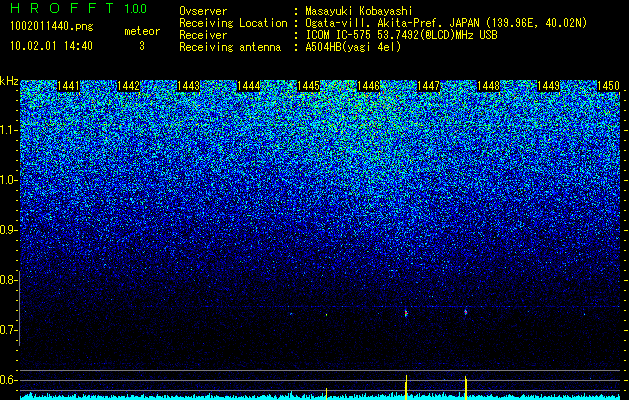The image size is (629, 400).
Task: Click the bright meteor echo below 1448
Action: point(466,312)
